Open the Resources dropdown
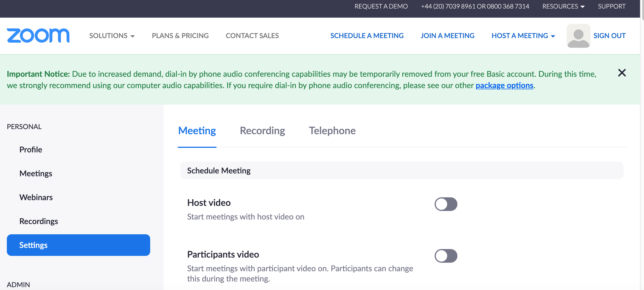The width and height of the screenshot is (644, 290). [563, 6]
